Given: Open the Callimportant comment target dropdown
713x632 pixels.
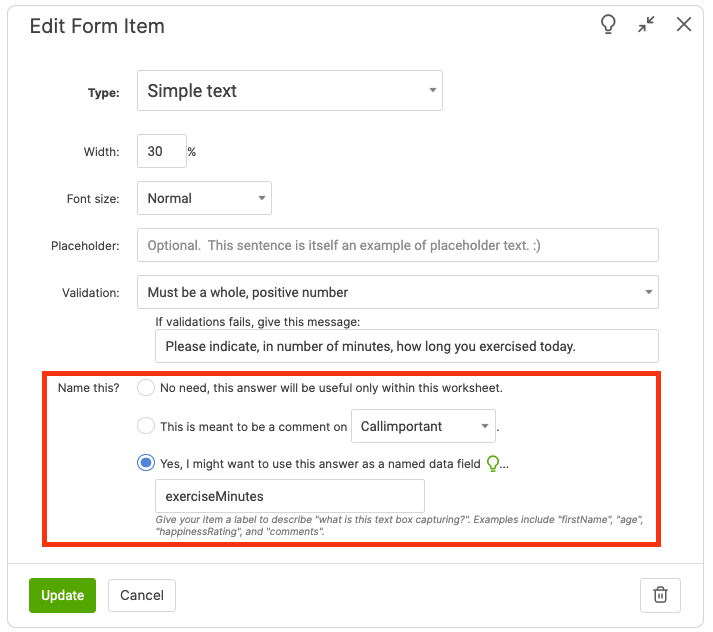Looking at the screenshot, I should (423, 426).
